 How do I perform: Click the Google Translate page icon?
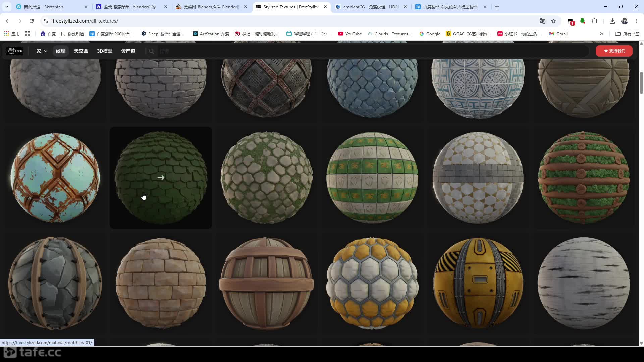(542, 21)
